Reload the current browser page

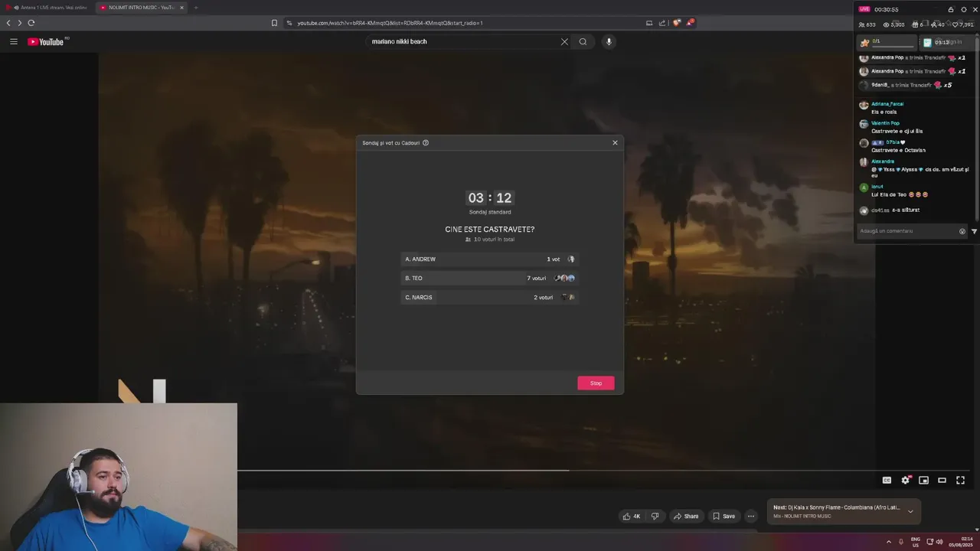coord(31,23)
